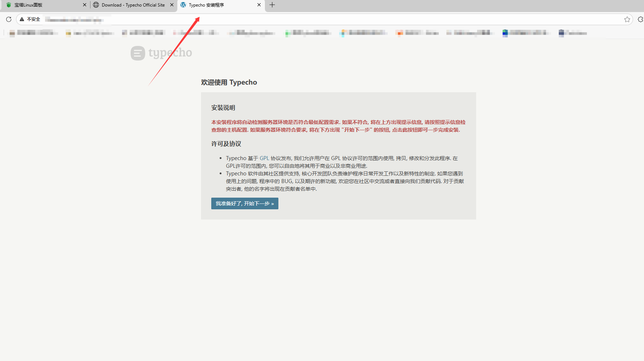Bookmark this page with the star icon
This screenshot has width=644, height=361.
pos(627,19)
